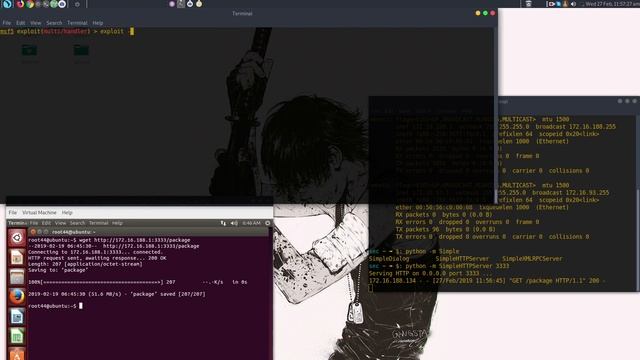Viewport: 640px width, 360px height.
Task: Open View menu in Ubuntu terminal panel
Action: click(60, 223)
